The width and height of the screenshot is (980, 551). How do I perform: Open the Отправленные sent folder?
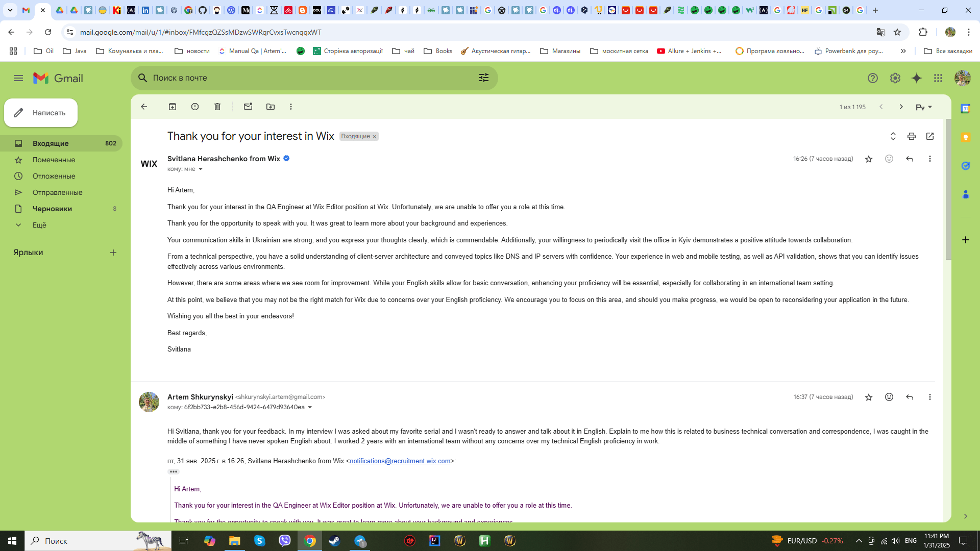pos(61,192)
